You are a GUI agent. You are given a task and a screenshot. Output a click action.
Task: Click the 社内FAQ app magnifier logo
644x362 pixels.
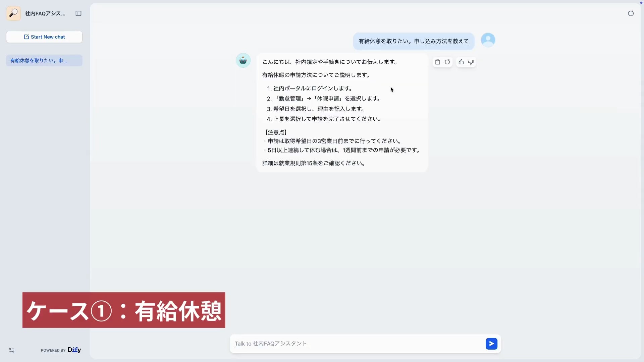coord(13,13)
